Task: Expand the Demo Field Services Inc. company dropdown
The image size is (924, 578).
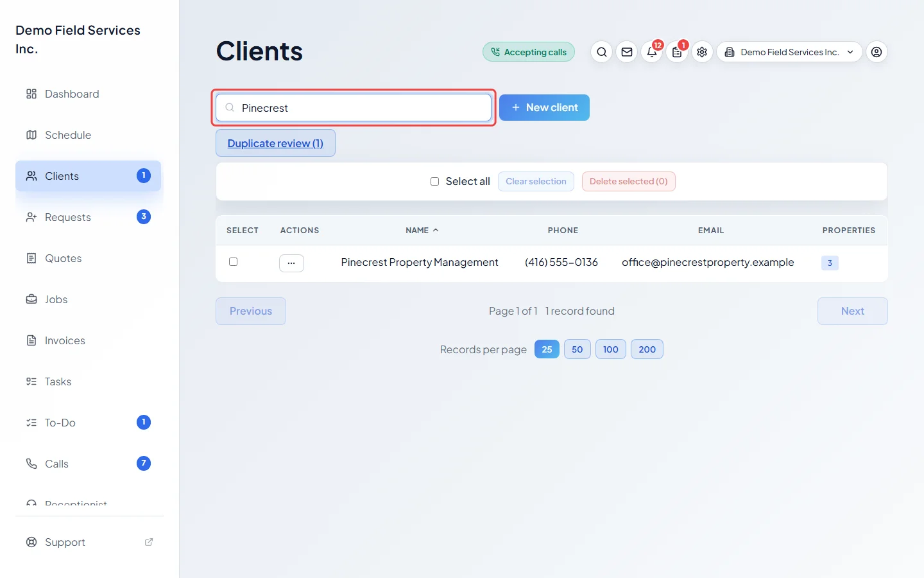Action: 789,52
